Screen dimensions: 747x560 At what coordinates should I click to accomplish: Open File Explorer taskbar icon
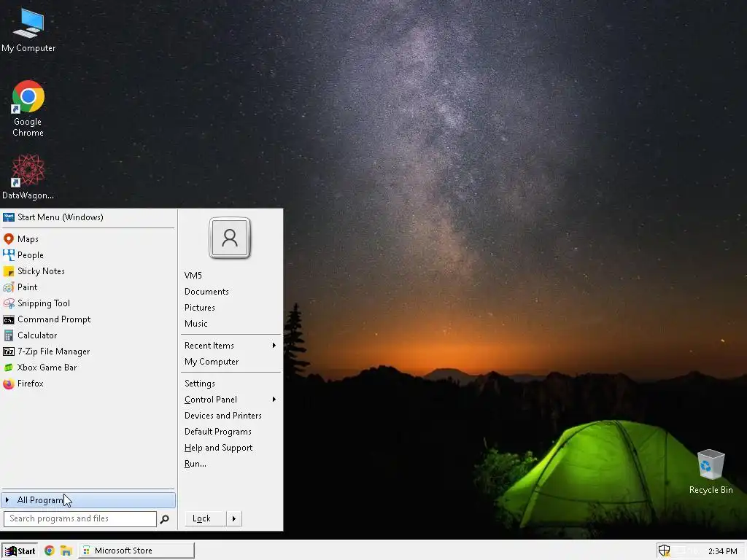66,551
